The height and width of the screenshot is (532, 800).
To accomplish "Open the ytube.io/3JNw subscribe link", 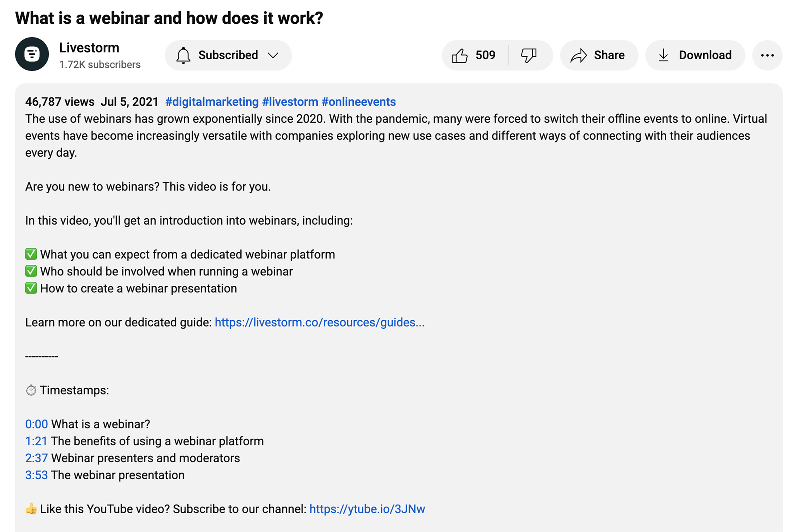I will 367,509.
